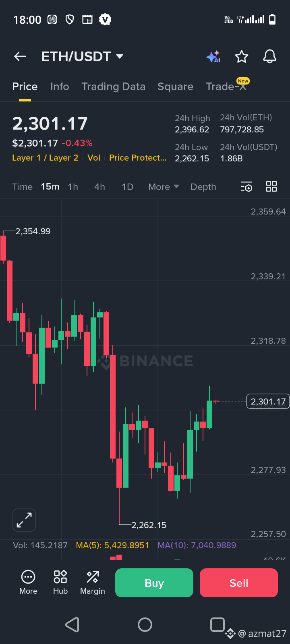Add ETH/USDT to favorites with star

[x=242, y=57]
